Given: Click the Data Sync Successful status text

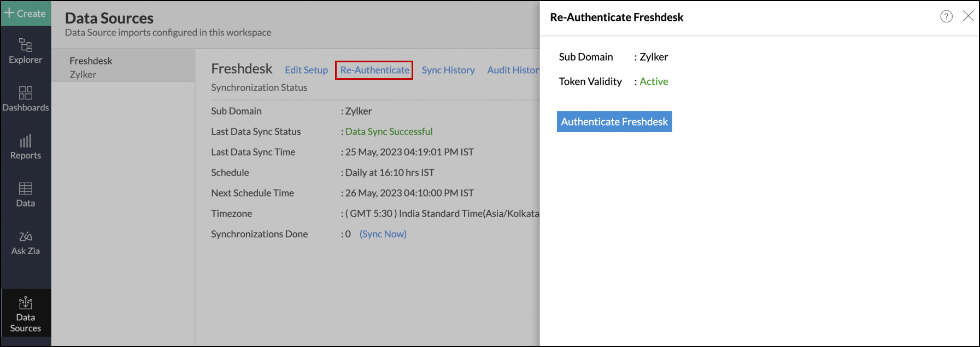Looking at the screenshot, I should [389, 132].
